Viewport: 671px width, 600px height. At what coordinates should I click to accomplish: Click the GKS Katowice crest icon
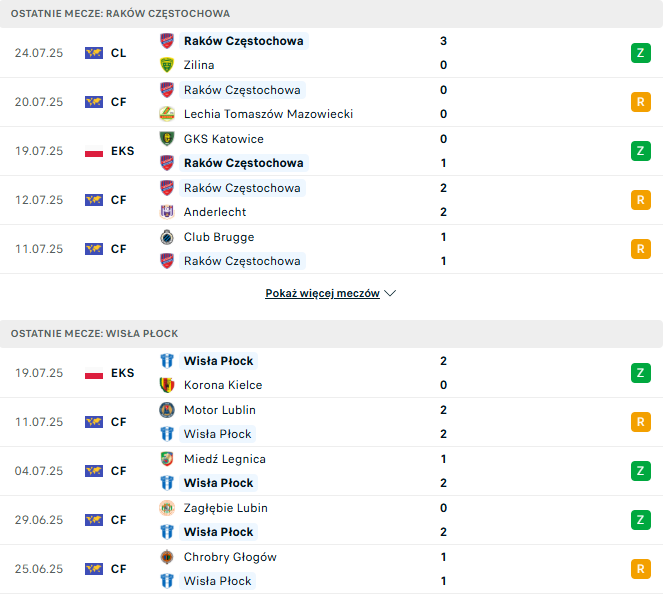[x=167, y=139]
